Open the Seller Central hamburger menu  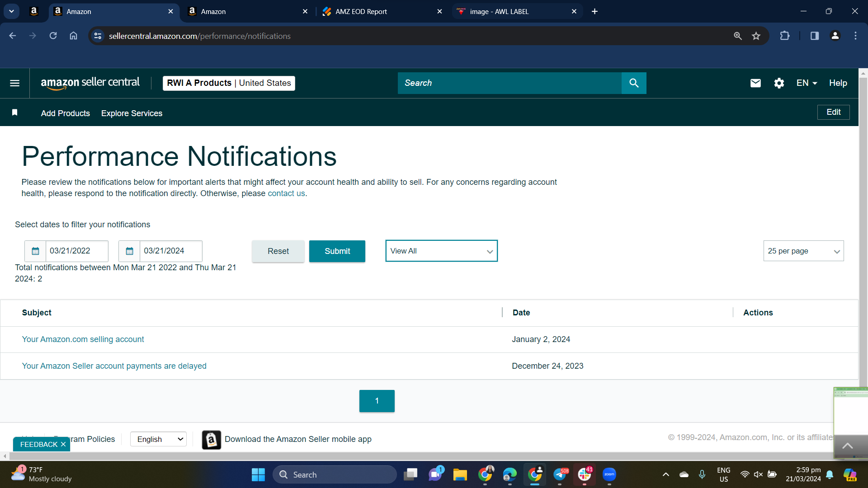point(14,83)
